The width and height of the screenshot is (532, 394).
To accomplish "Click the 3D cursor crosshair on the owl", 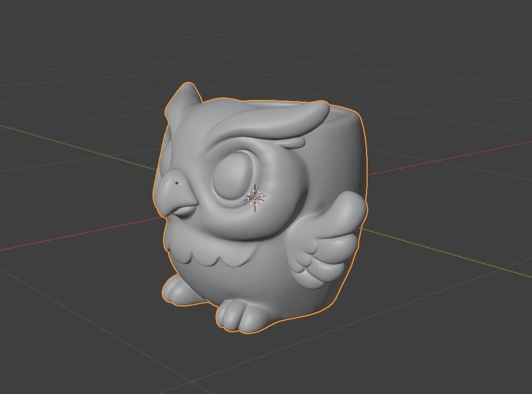I will click(x=255, y=198).
